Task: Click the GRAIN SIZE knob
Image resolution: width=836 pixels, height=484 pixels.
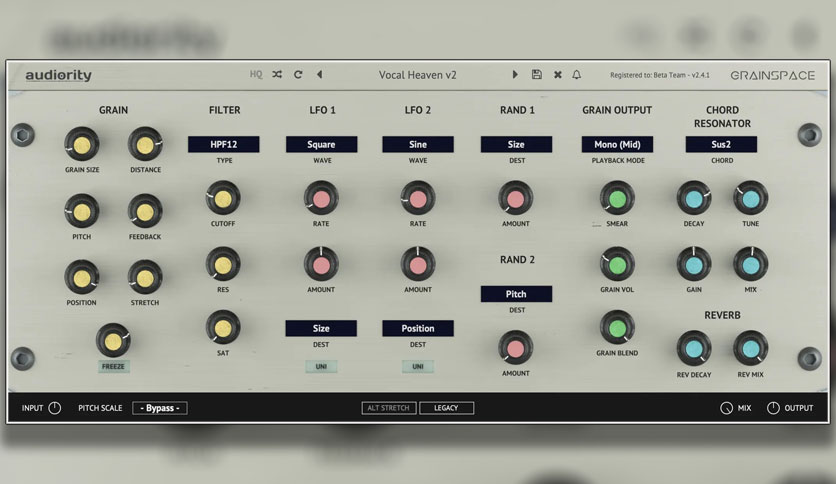Action: 82,144
